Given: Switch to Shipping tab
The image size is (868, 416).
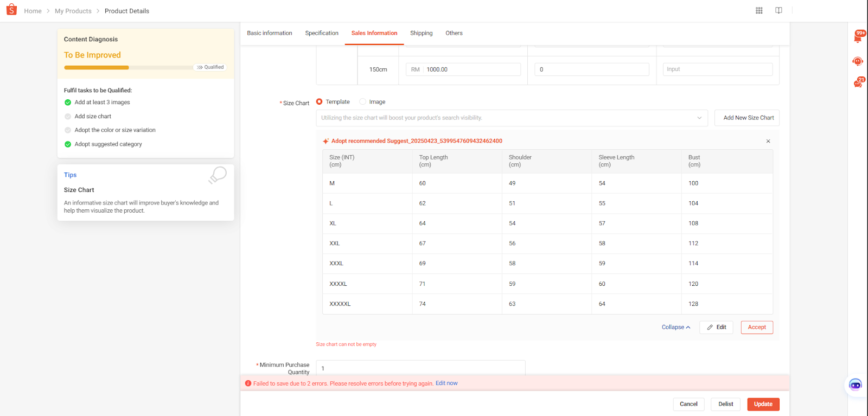Looking at the screenshot, I should (422, 33).
